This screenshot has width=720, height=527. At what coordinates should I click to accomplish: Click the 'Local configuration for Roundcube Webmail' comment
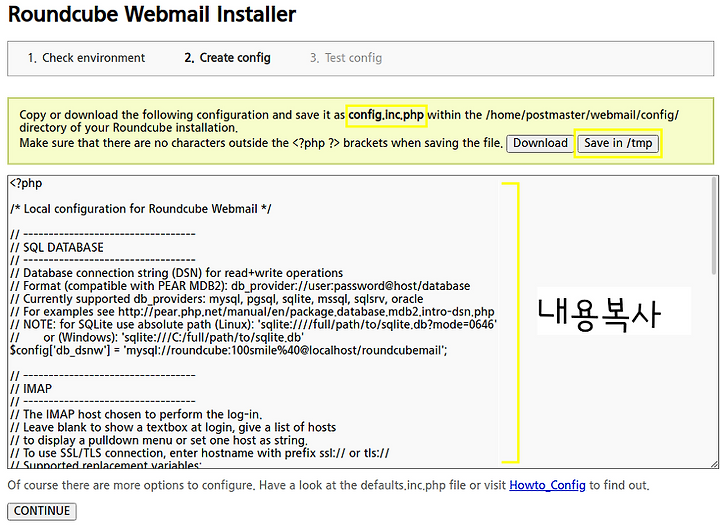click(x=141, y=209)
